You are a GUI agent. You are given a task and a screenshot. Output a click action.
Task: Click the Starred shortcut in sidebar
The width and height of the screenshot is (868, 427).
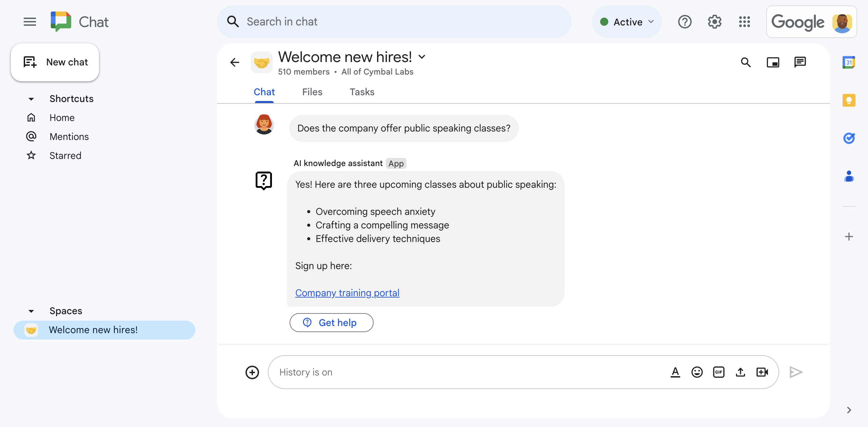pos(65,156)
